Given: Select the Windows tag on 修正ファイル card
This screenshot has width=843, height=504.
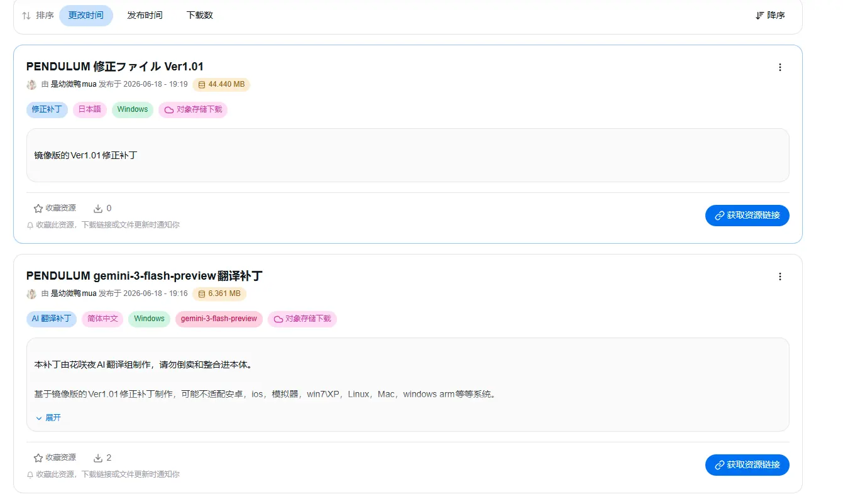Looking at the screenshot, I should click(x=133, y=109).
